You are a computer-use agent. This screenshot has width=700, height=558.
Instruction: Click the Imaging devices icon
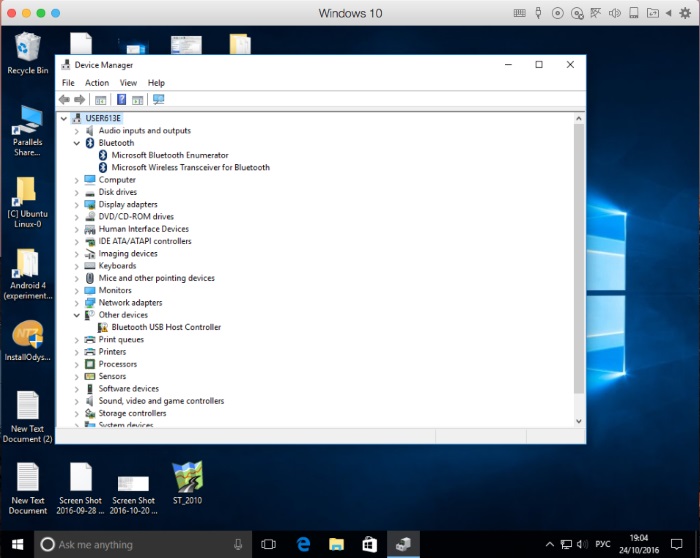click(x=90, y=254)
